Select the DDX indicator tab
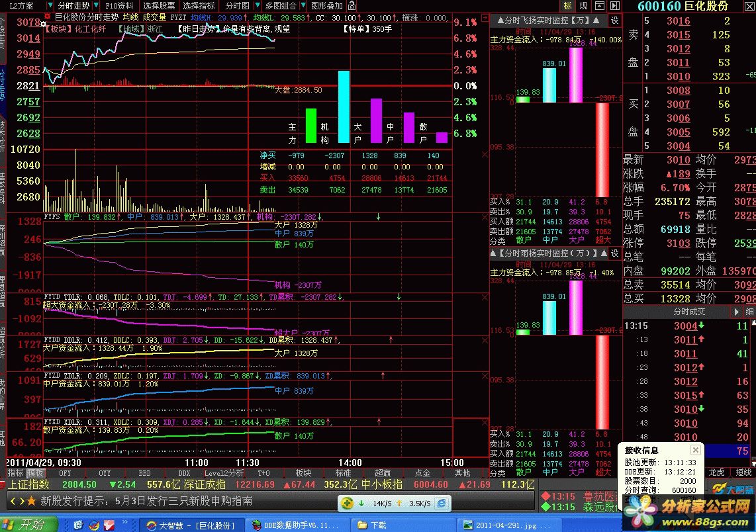This screenshot has width=756, height=532. 184,473
